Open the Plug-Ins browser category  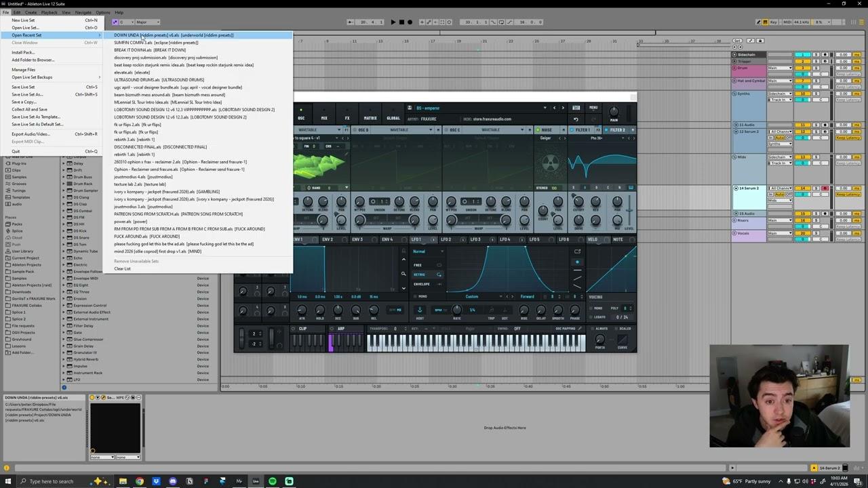19,163
